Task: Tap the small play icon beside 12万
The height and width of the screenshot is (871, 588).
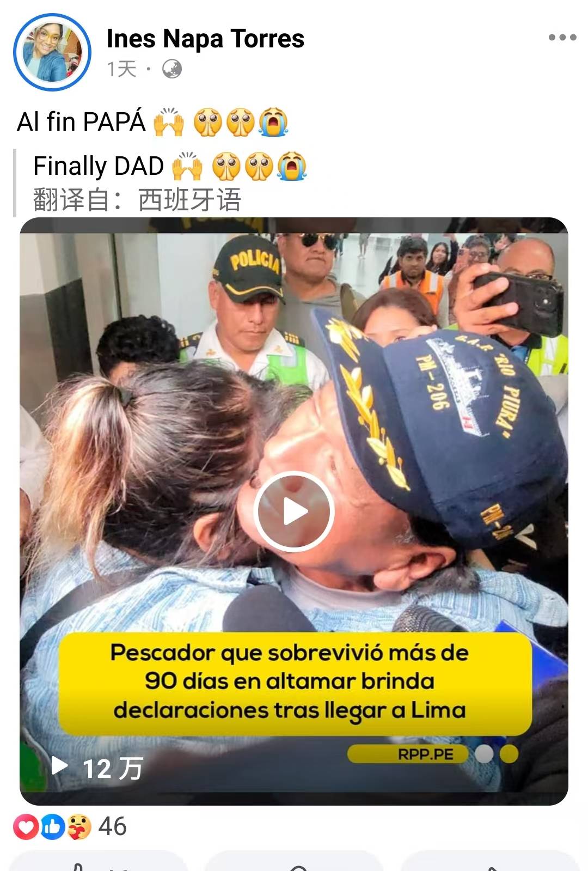Action: 59,766
